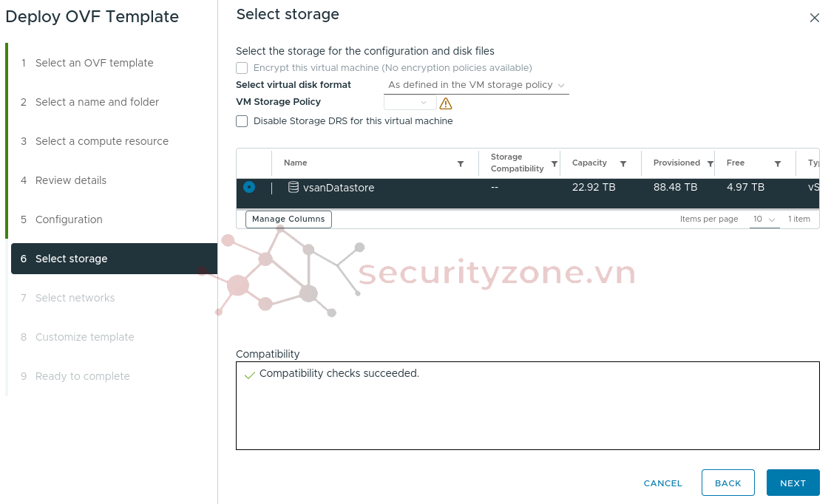Click the vsanDatastore datastore icon
This screenshot has height=504, width=831.
click(294, 188)
